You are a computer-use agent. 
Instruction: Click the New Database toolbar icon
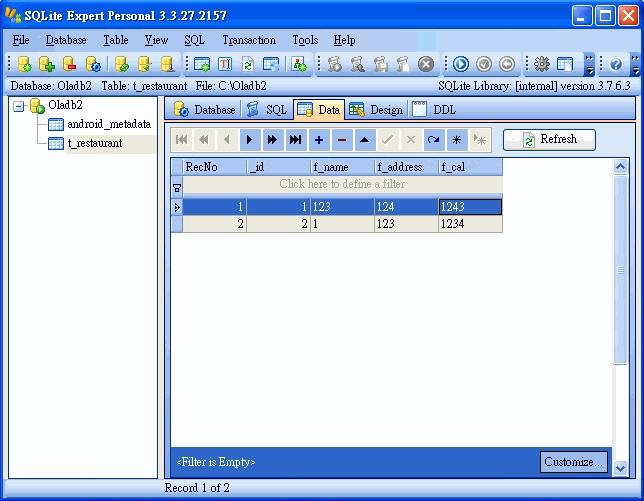pos(24,64)
